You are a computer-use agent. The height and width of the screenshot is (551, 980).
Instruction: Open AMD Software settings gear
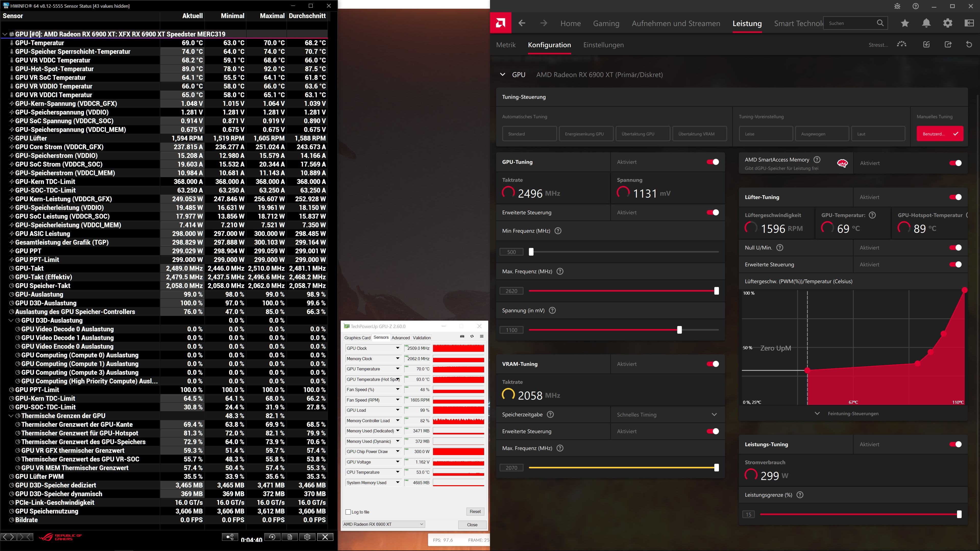point(948,23)
